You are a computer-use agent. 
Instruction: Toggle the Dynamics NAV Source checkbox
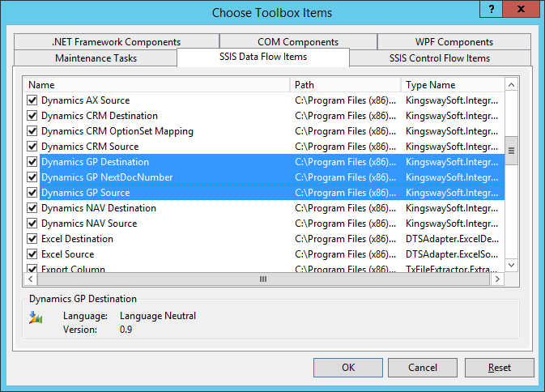32,224
